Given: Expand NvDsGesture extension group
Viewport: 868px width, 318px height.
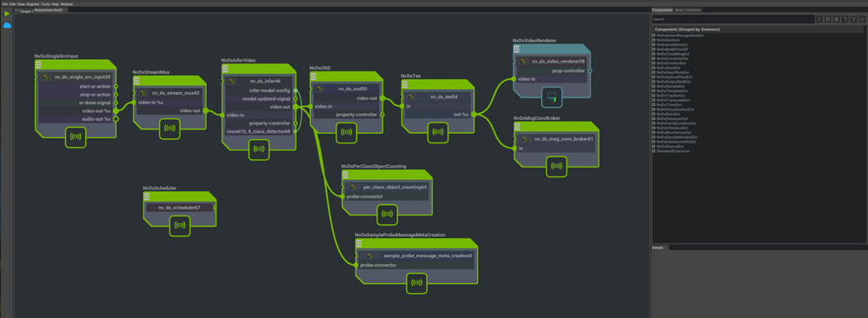Looking at the screenshot, I should tap(653, 40).
